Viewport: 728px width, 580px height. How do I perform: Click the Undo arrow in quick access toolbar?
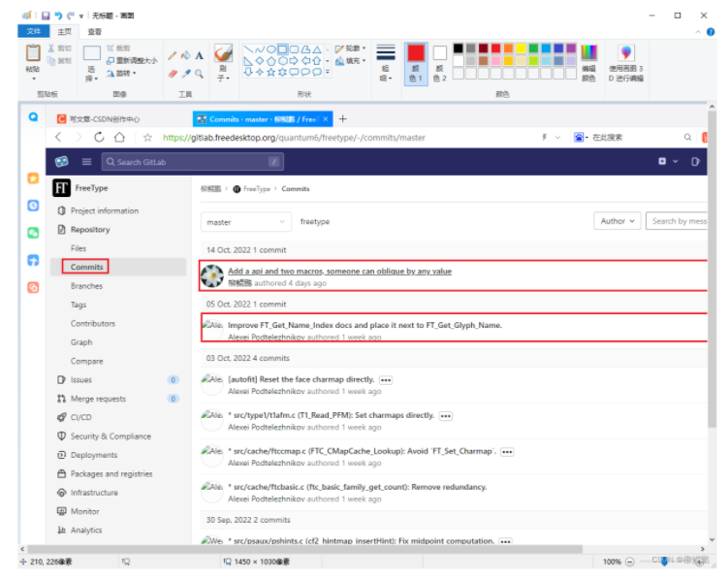[58, 16]
